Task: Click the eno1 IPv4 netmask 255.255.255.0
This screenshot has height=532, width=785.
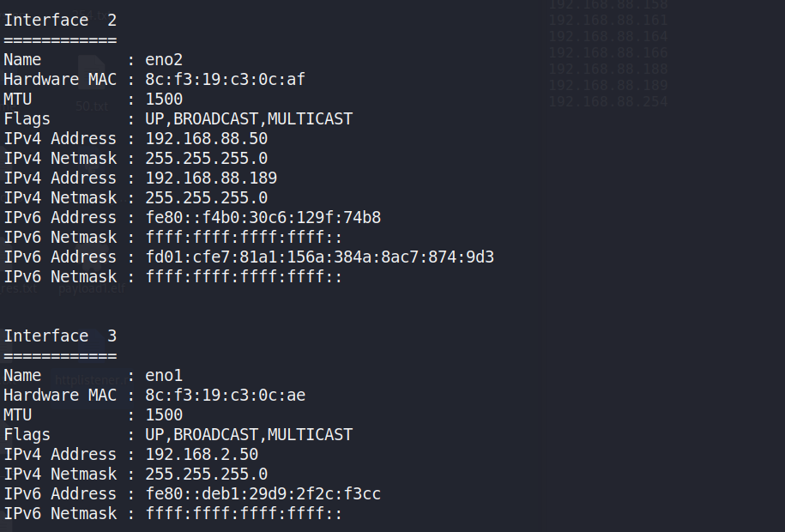Action: point(206,474)
